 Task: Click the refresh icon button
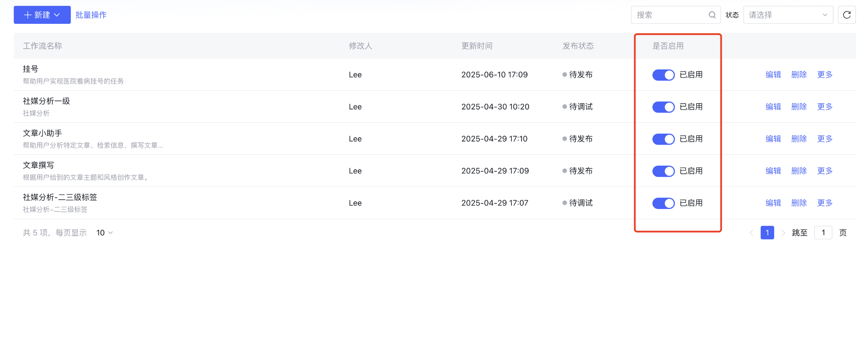point(846,15)
